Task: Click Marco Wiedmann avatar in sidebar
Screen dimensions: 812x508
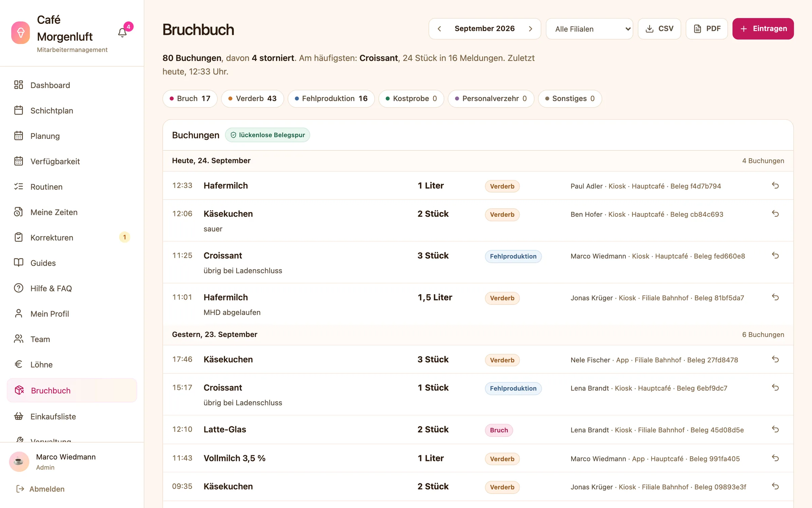Action: pos(19,461)
